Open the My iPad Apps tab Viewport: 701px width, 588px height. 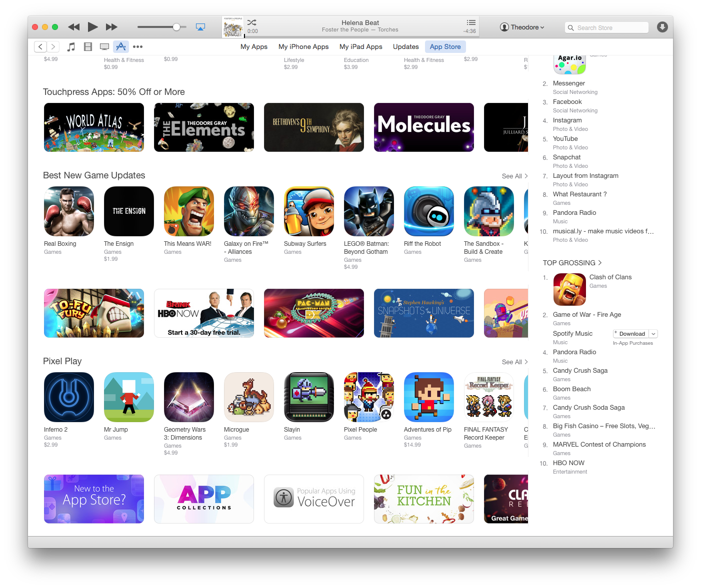360,47
